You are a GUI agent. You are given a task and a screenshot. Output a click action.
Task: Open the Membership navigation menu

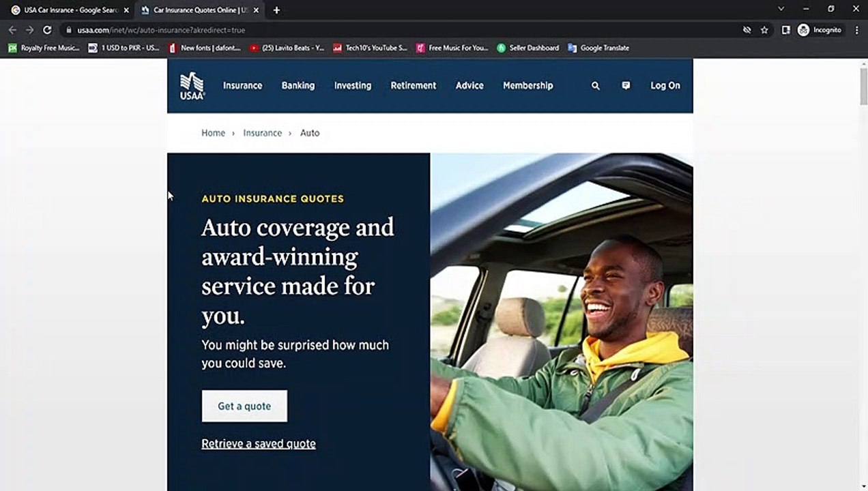point(528,86)
